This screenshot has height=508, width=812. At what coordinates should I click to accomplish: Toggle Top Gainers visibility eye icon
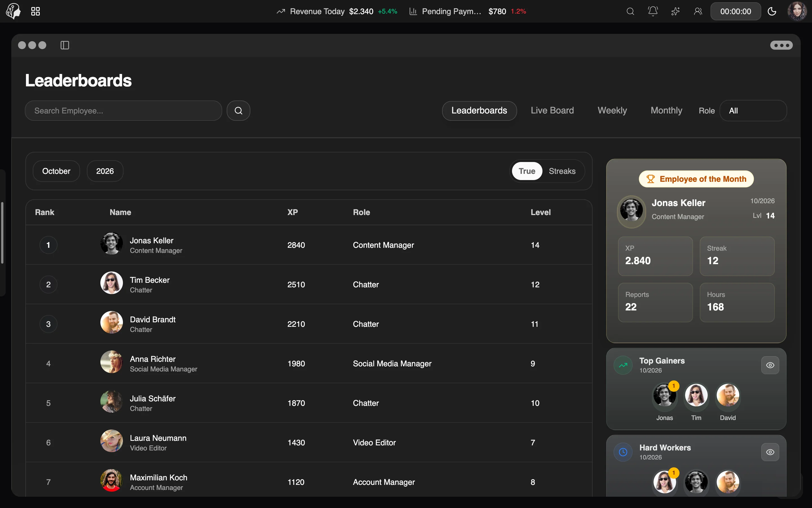770,365
